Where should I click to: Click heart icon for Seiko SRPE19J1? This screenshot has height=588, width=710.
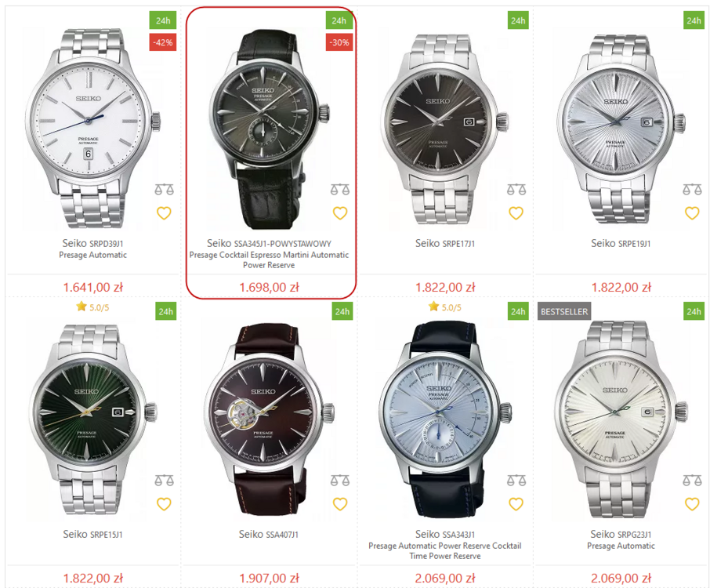(692, 213)
